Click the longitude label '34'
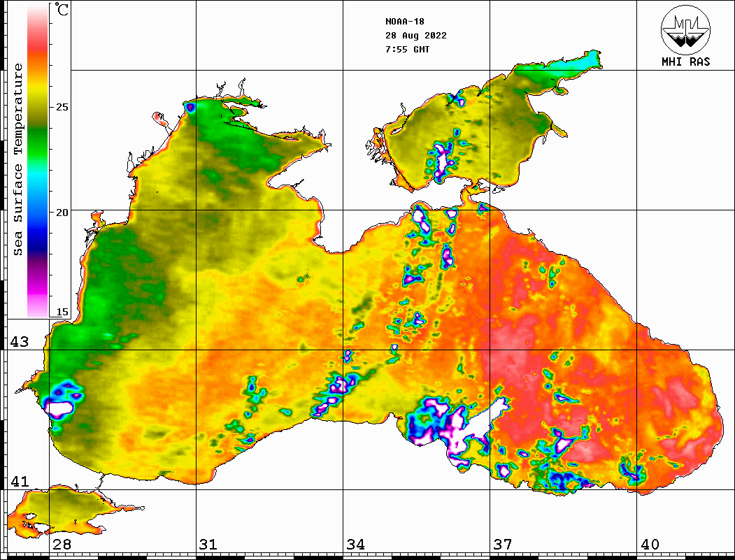Image resolution: width=735 pixels, height=560 pixels. [x=355, y=544]
